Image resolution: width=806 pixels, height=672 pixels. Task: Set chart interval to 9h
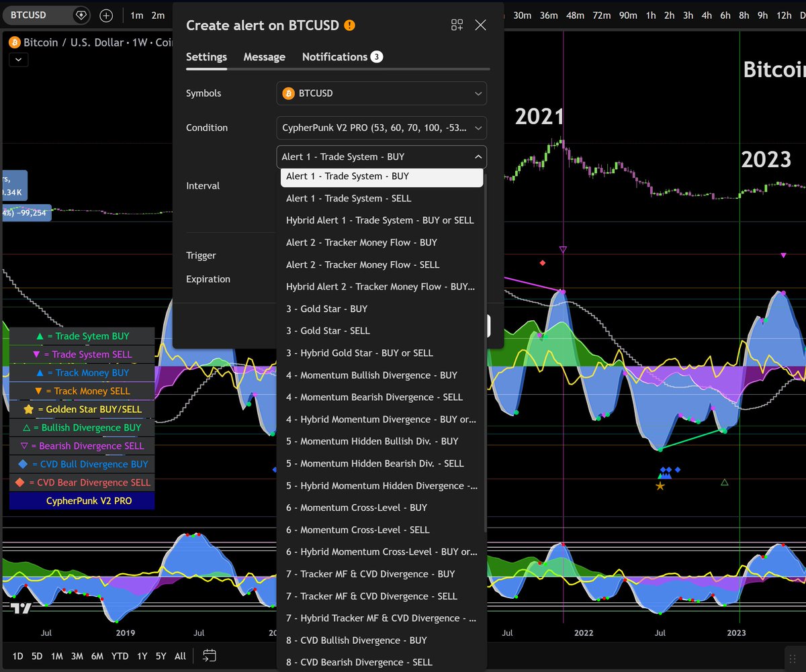point(762,15)
